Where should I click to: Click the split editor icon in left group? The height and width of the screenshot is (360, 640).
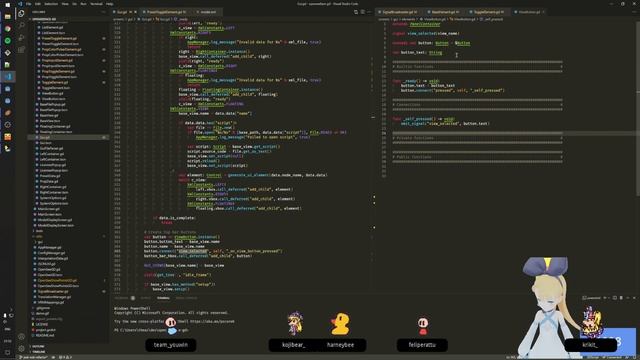(x=362, y=12)
